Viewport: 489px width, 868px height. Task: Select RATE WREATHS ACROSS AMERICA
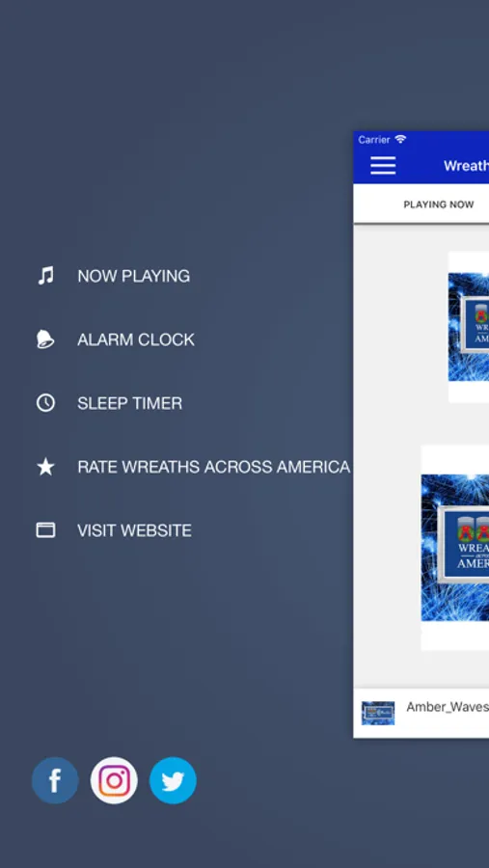[x=214, y=467]
